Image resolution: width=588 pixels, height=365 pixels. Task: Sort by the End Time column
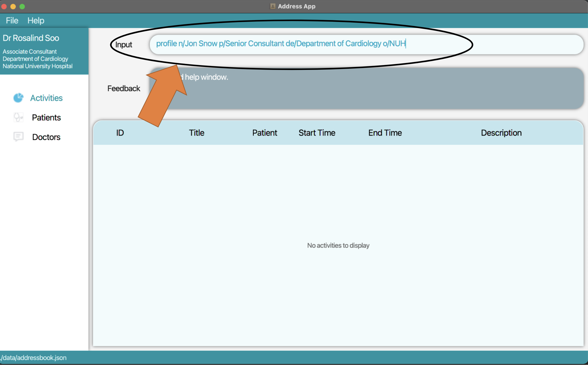coord(385,132)
